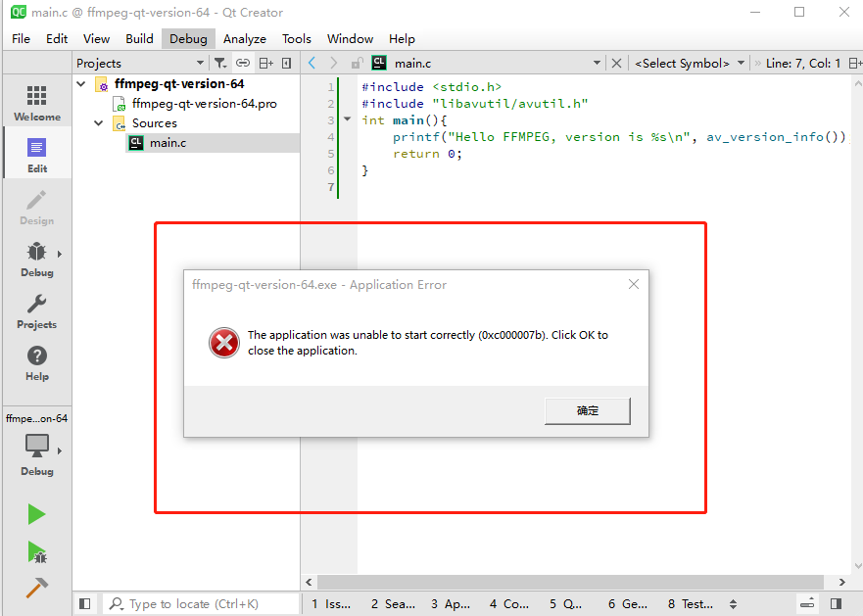The width and height of the screenshot is (863, 616).
Task: Open the File menu
Action: click(x=21, y=39)
